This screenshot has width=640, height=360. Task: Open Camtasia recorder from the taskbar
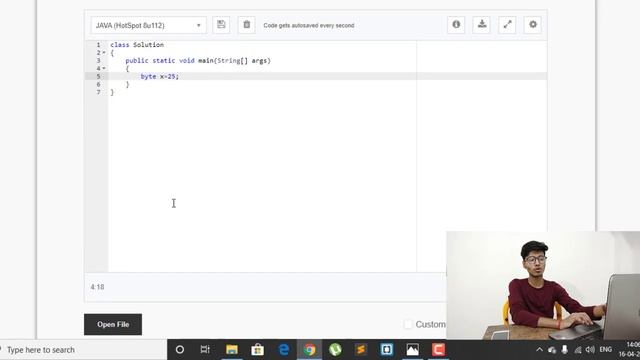coord(438,350)
